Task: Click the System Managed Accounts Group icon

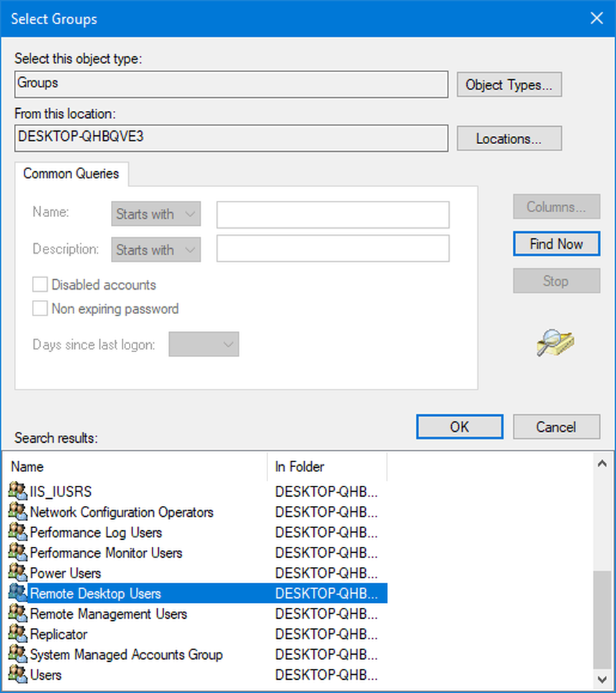Action: click(17, 654)
